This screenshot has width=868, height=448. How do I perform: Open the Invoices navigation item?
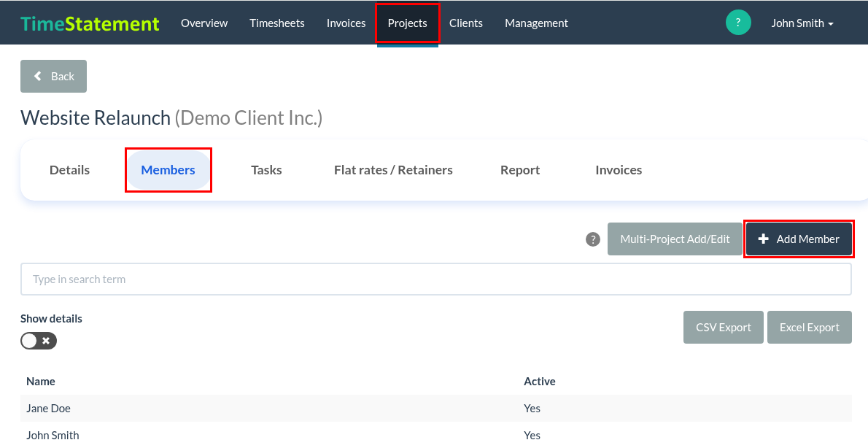point(346,23)
